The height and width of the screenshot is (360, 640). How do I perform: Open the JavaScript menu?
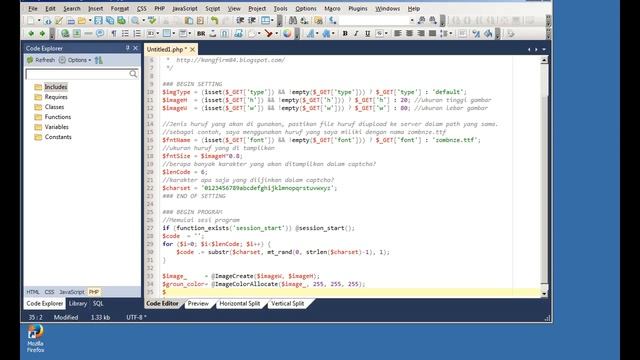pos(184,8)
